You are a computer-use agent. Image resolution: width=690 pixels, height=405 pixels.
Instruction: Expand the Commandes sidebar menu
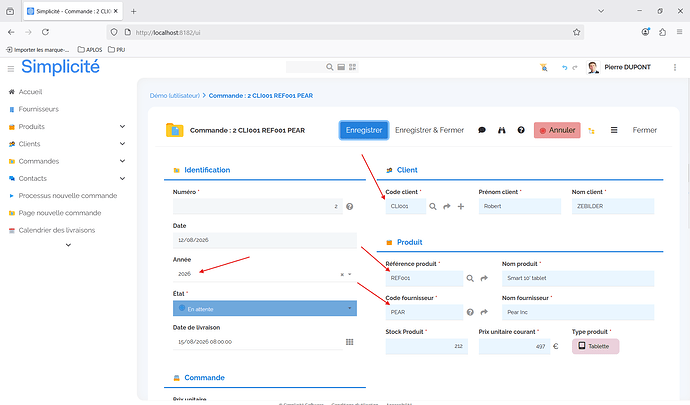pyautogui.click(x=122, y=161)
